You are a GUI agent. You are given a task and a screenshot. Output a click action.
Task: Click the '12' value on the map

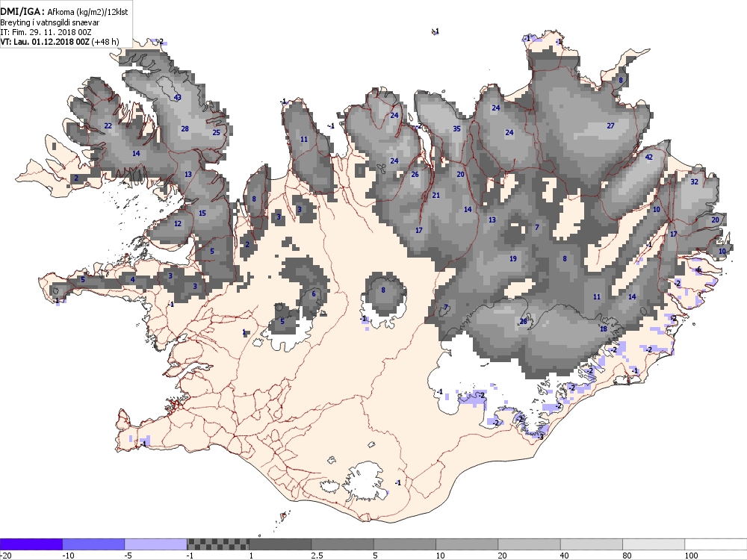click(x=178, y=224)
